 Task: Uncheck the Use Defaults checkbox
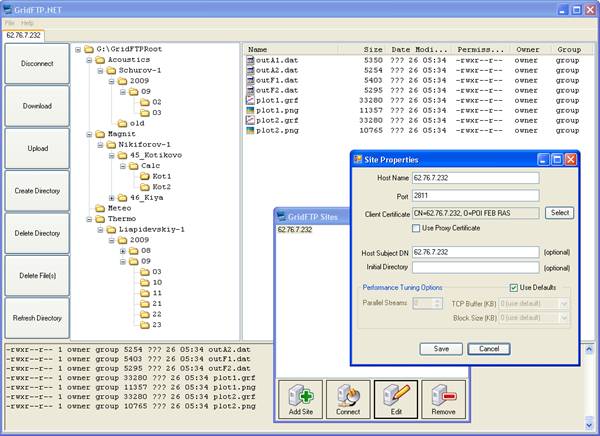[x=514, y=287]
